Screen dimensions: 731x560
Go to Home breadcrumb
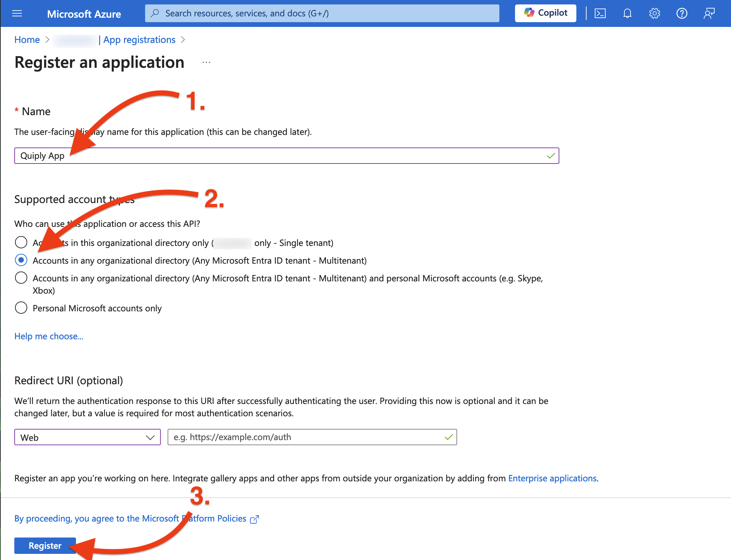click(x=27, y=40)
